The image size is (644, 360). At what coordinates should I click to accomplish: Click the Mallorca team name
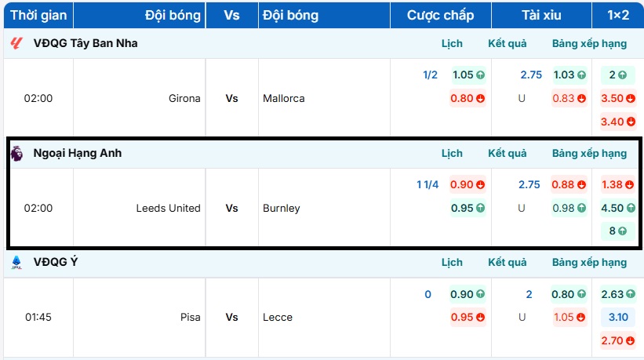click(284, 99)
